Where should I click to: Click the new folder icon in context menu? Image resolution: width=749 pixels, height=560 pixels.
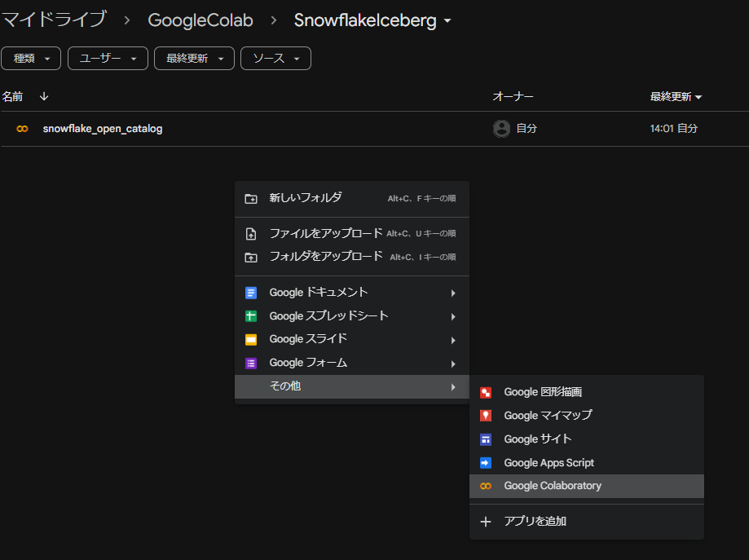pos(251,198)
